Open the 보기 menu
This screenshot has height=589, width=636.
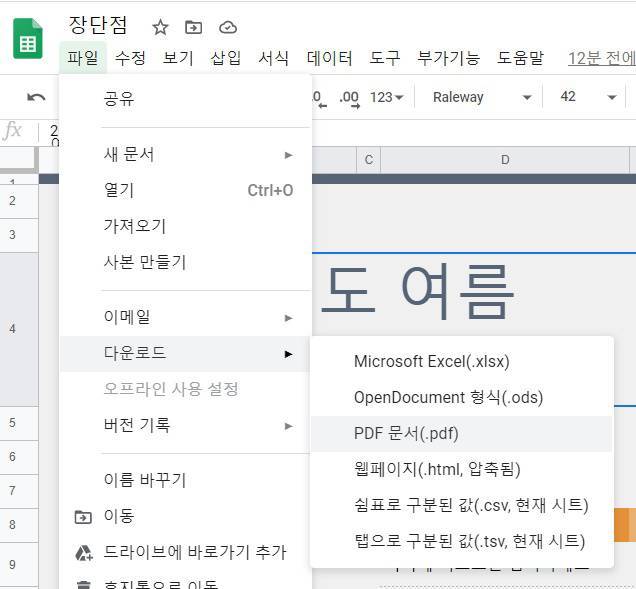coord(178,58)
